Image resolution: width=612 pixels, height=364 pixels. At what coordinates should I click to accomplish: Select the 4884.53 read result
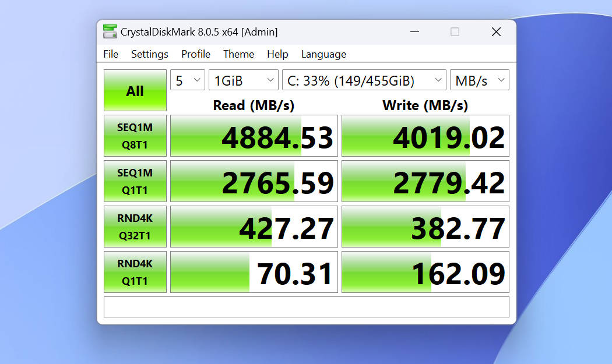(254, 136)
